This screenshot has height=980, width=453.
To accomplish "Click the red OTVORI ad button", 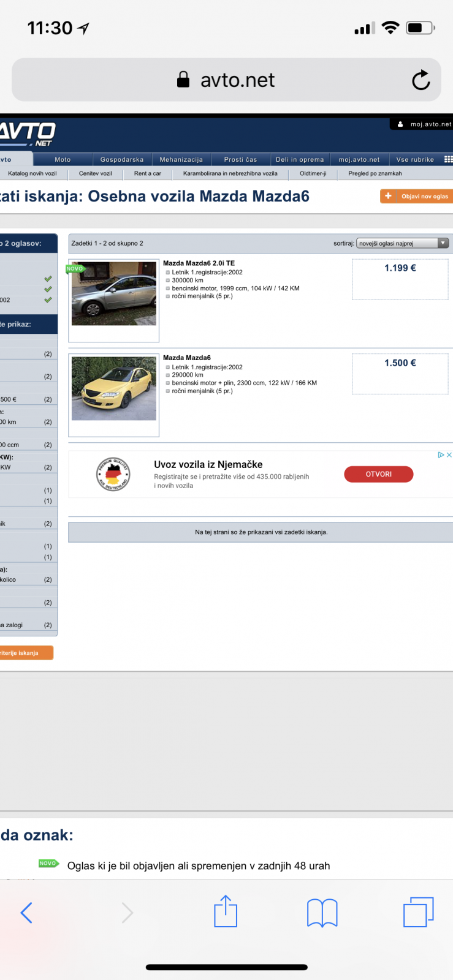I will tap(379, 474).
